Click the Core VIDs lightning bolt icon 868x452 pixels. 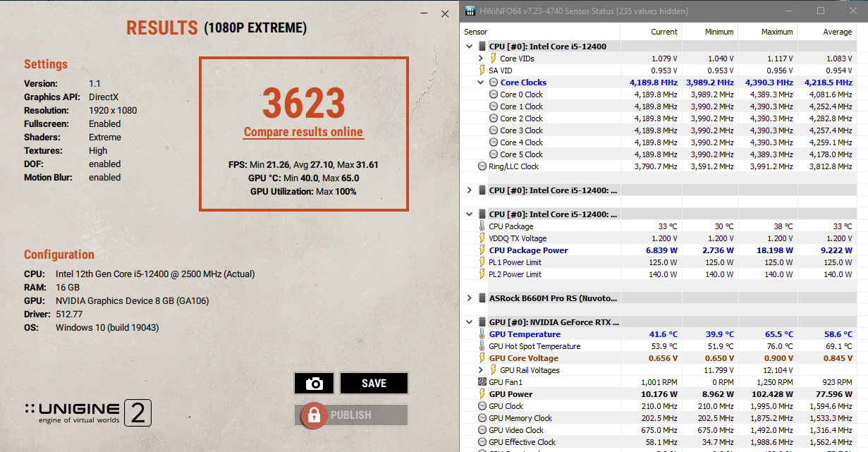493,59
